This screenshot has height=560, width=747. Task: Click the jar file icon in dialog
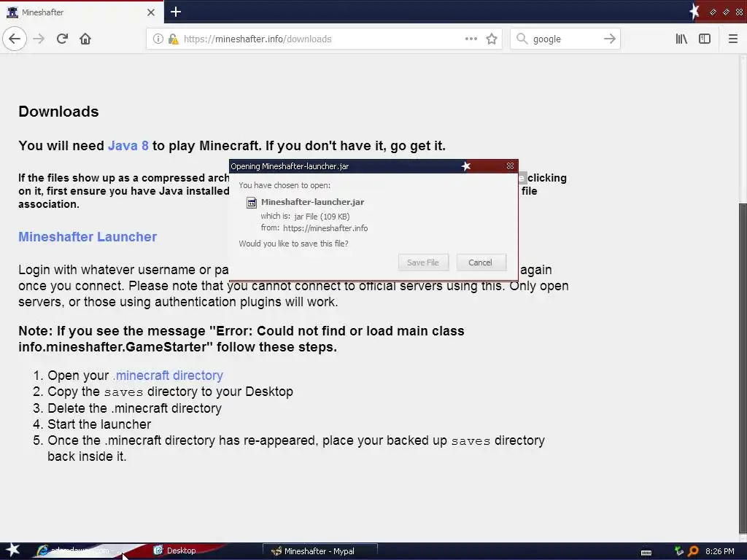click(252, 203)
